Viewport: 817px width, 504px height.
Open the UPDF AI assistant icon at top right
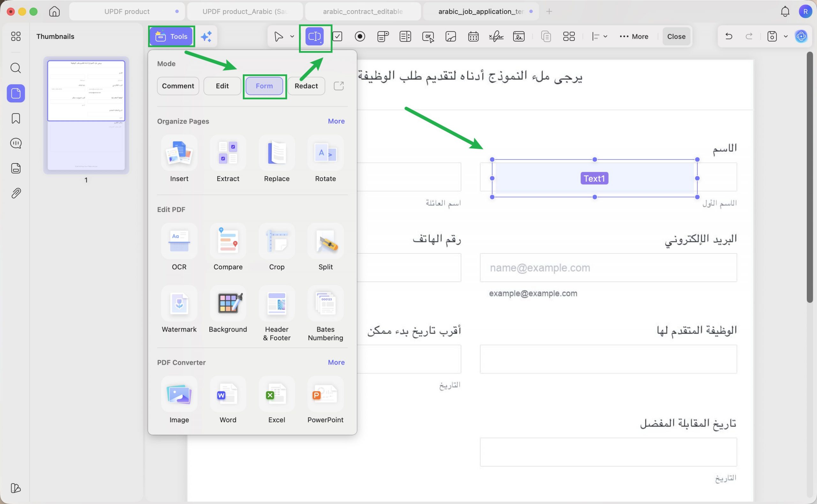click(801, 36)
